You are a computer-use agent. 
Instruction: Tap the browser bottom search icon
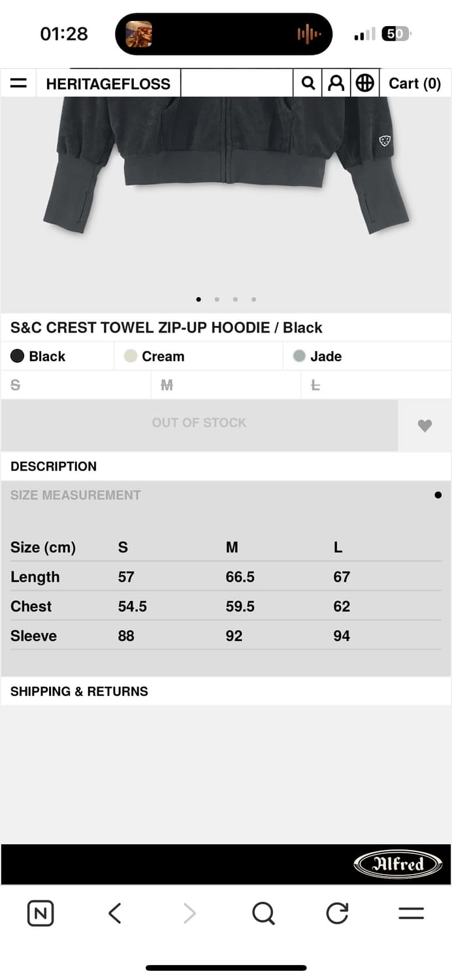[x=263, y=913]
